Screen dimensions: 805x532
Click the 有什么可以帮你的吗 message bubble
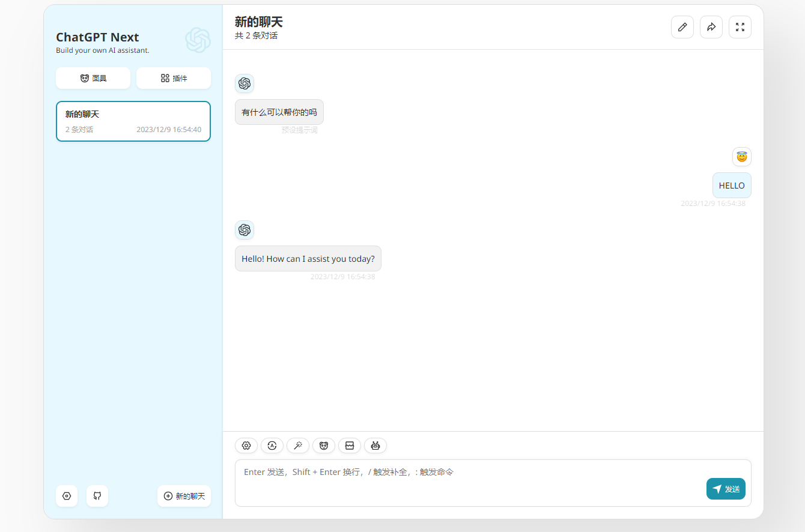point(279,112)
